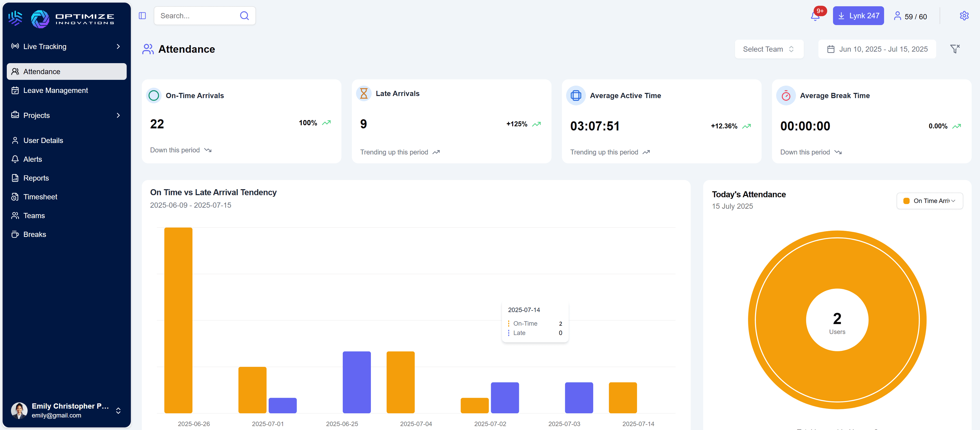
Task: Go to Leave Management page
Action: click(x=56, y=90)
